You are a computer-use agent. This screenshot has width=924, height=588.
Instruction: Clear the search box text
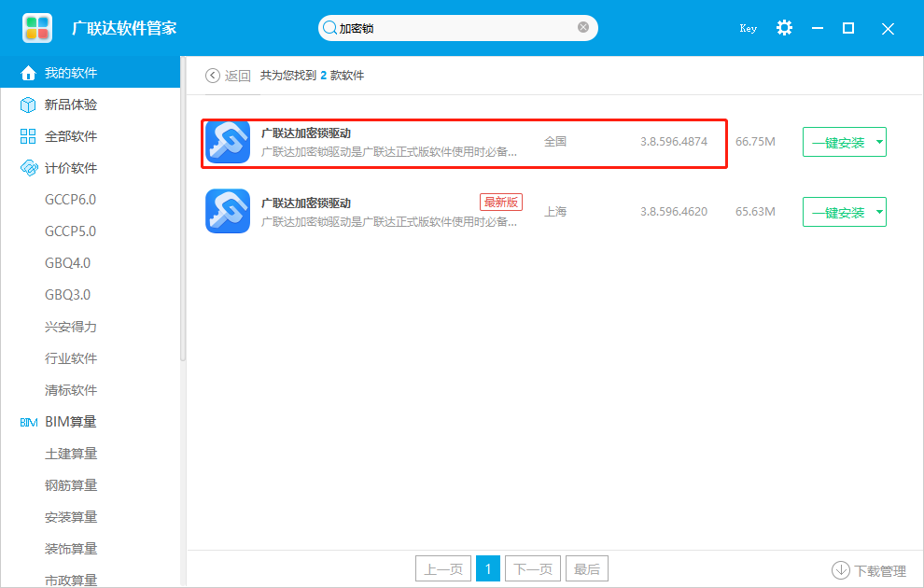click(582, 27)
